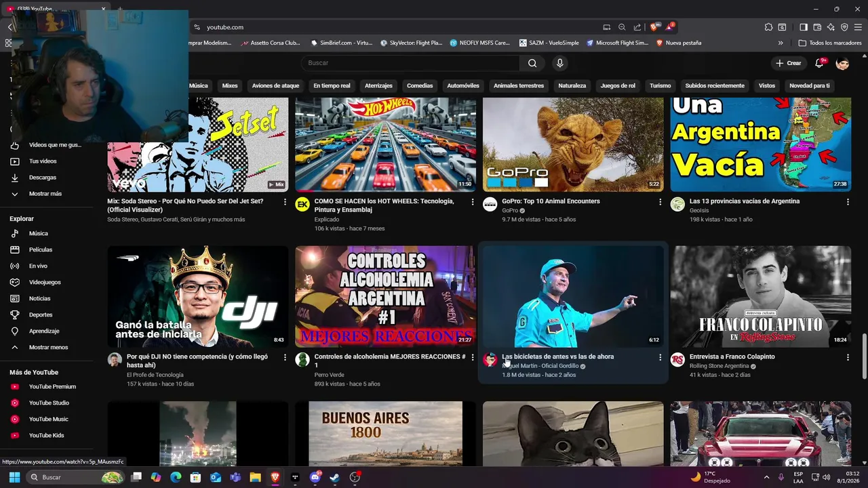The image size is (868, 488).
Task: Open options for DJI competencia video
Action: click(285, 357)
